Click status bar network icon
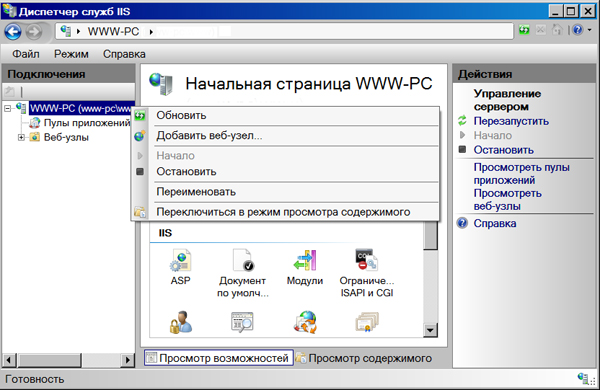 [x=584, y=378]
